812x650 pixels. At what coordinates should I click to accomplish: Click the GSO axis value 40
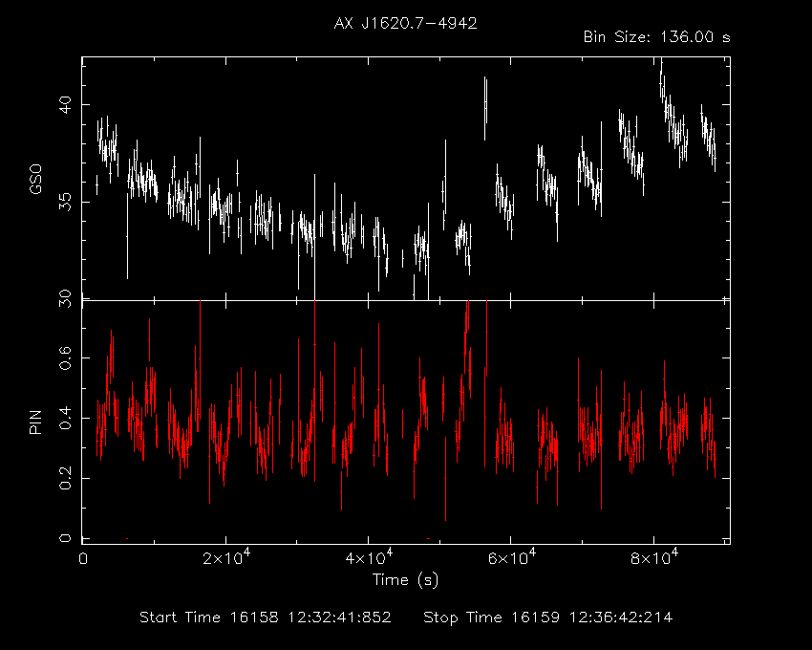pos(66,105)
